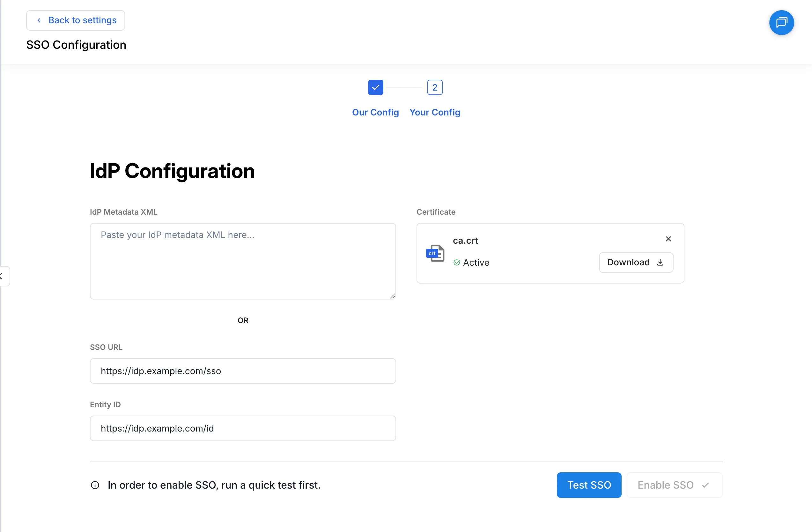812x532 pixels.
Task: Click the info icon beside SSO notice
Action: point(95,485)
